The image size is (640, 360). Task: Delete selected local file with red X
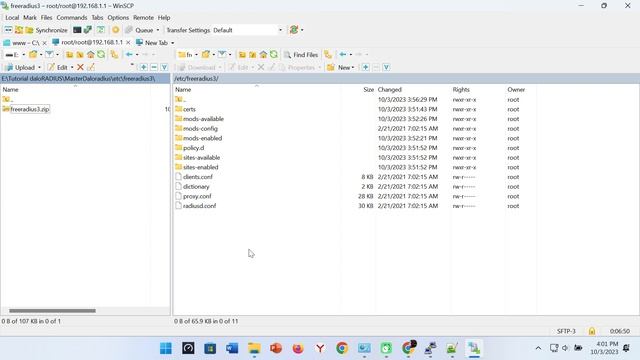coord(80,67)
